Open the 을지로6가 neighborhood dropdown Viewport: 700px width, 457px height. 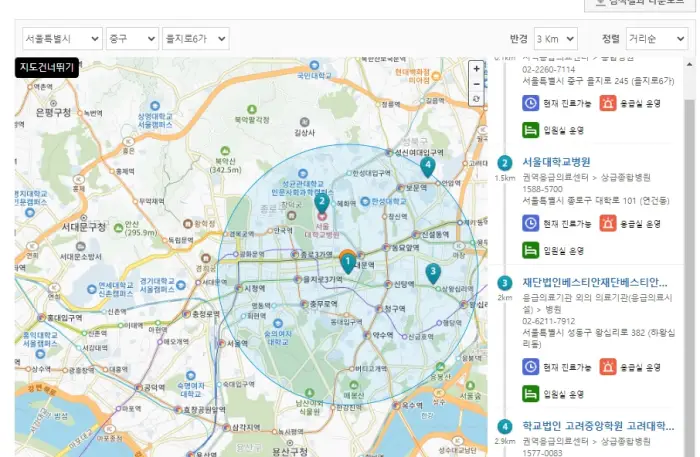[x=196, y=39]
